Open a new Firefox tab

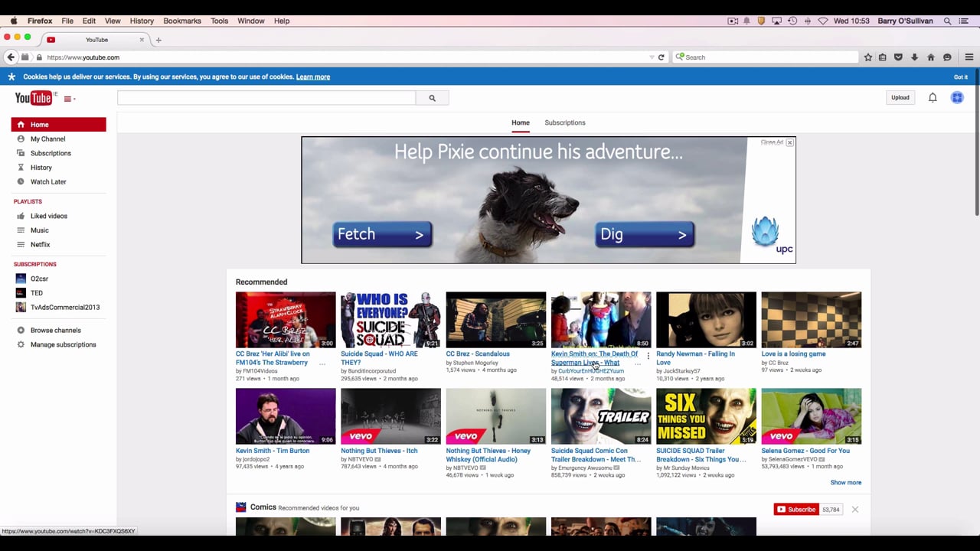click(158, 40)
